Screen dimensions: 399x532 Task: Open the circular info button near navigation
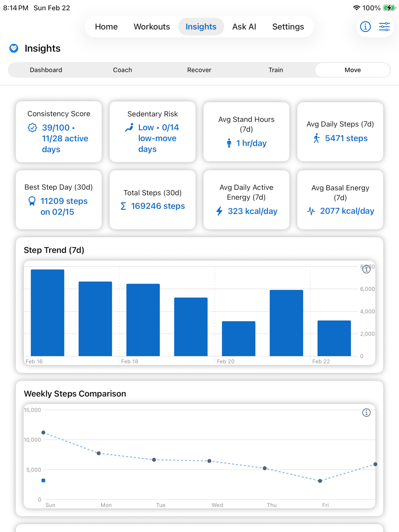(365, 26)
